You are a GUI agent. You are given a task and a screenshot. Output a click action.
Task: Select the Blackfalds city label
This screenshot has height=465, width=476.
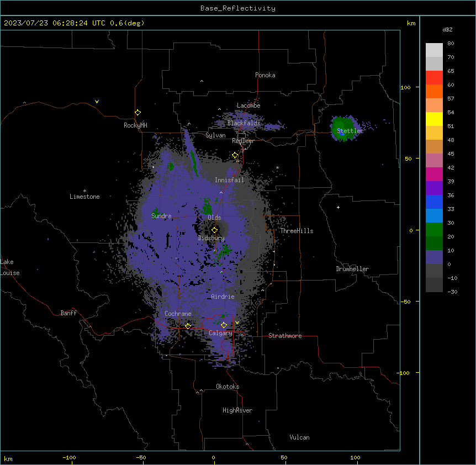coord(244,123)
